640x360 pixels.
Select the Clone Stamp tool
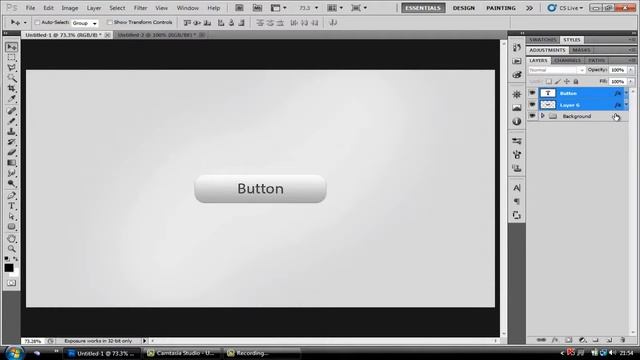(x=11, y=131)
